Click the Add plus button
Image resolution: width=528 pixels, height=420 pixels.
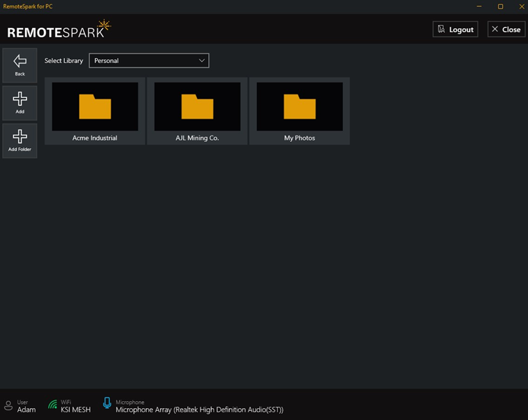pyautogui.click(x=20, y=103)
